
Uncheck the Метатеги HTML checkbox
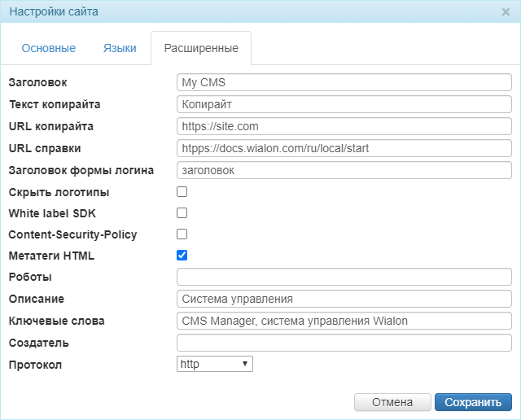pos(182,256)
